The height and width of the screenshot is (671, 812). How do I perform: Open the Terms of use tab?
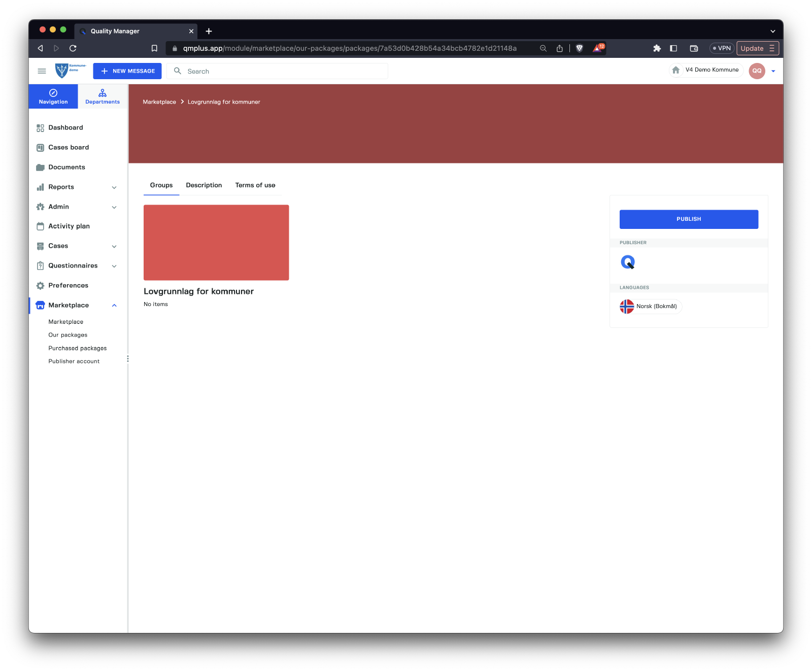click(255, 185)
